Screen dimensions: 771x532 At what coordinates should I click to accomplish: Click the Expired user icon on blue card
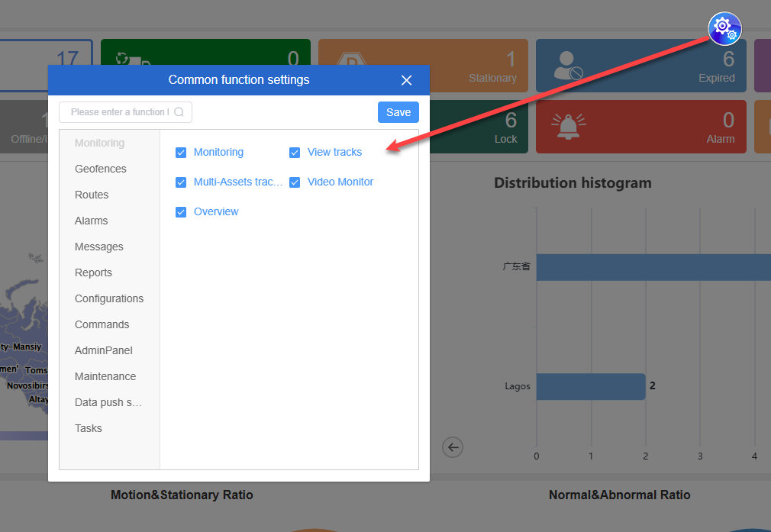pyautogui.click(x=569, y=66)
